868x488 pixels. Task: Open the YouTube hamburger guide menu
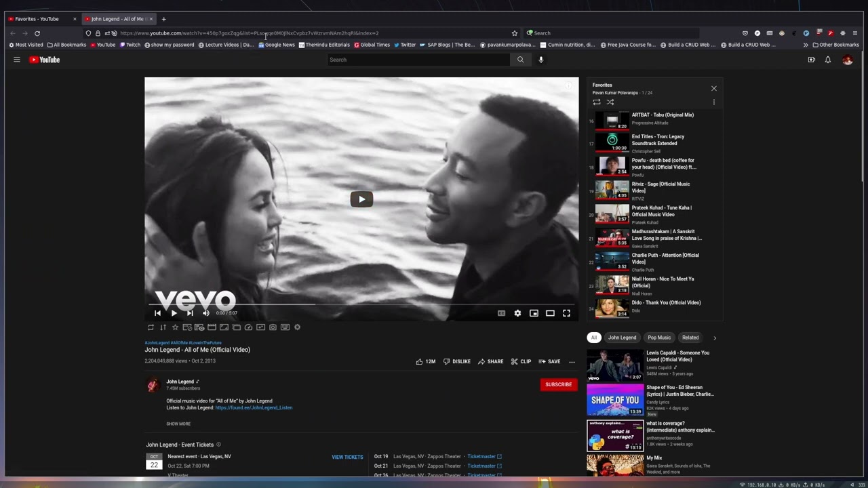point(17,60)
